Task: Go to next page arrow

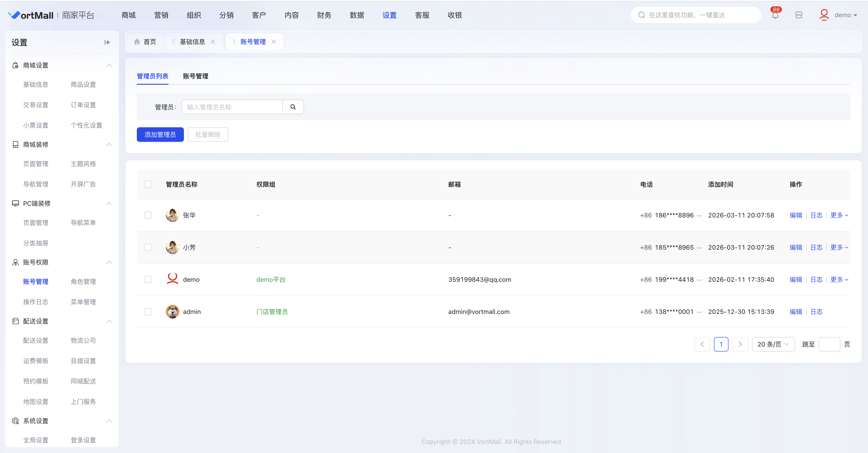Action: tap(740, 344)
